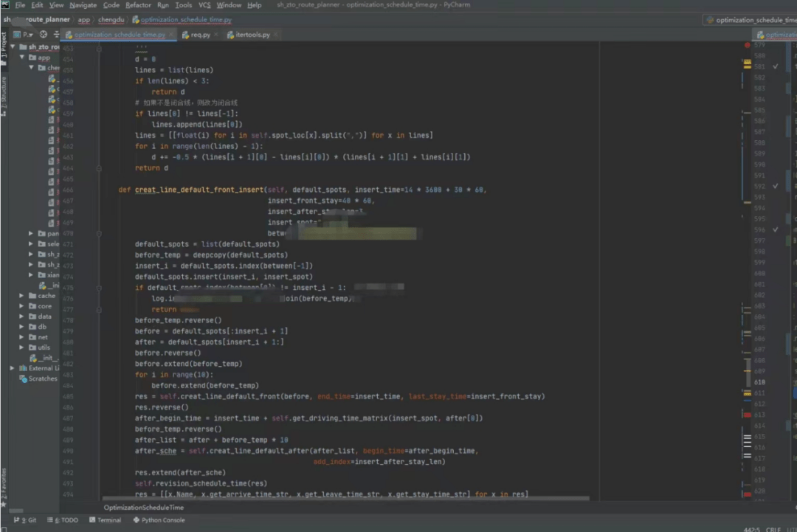797x532 pixels.
Task: Select the cache folder icon
Action: pos(32,296)
